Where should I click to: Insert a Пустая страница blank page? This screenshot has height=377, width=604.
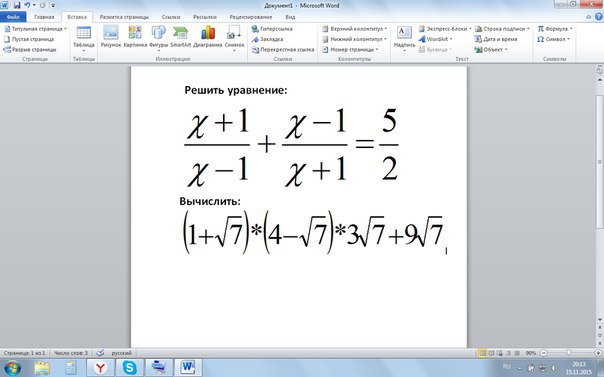(29, 39)
